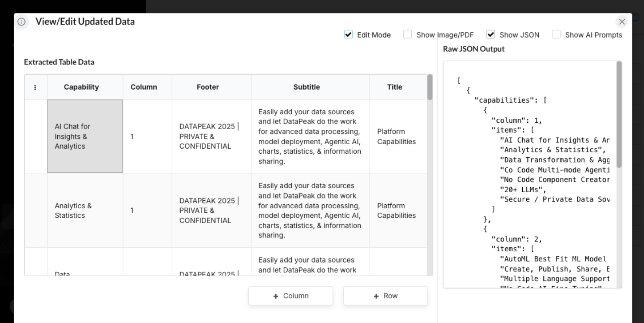This screenshot has width=644, height=323.
Task: Add a new column with the + Column button
Action: (291, 296)
